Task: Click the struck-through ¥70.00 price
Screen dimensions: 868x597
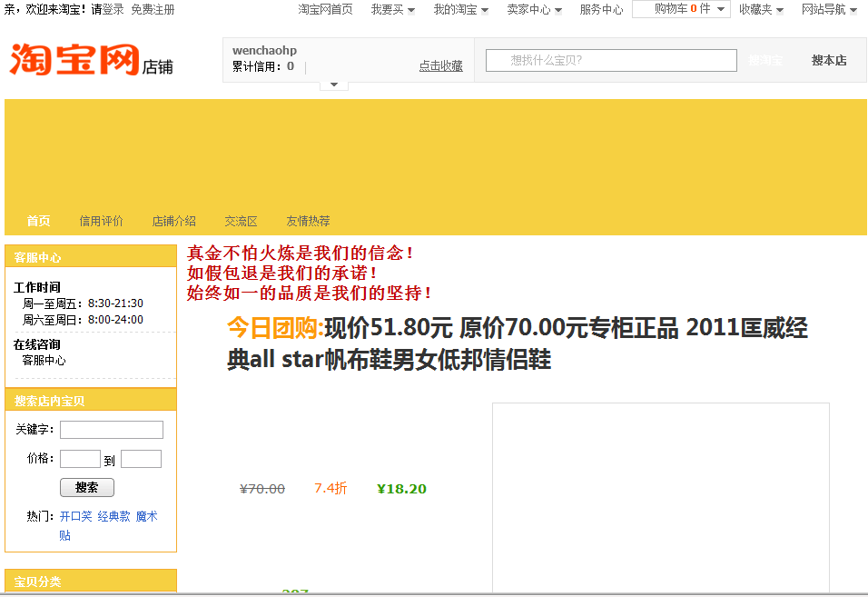Action: 261,489
